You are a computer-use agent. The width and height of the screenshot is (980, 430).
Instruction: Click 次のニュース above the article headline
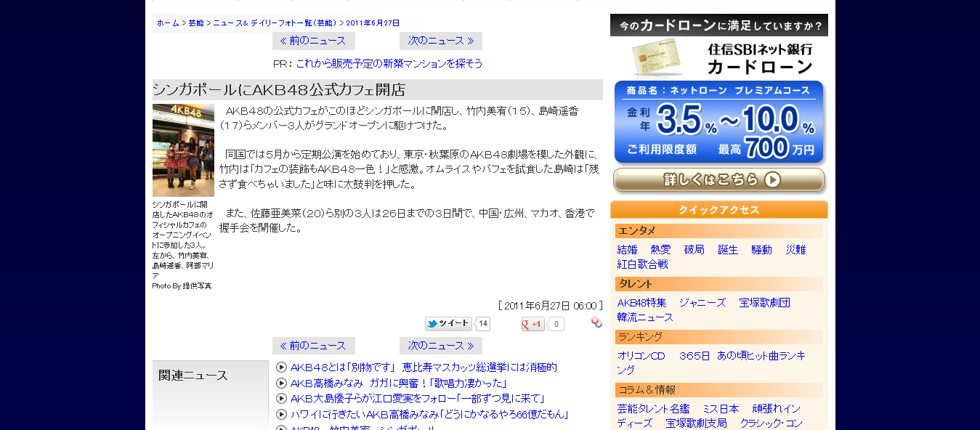[x=441, y=41]
